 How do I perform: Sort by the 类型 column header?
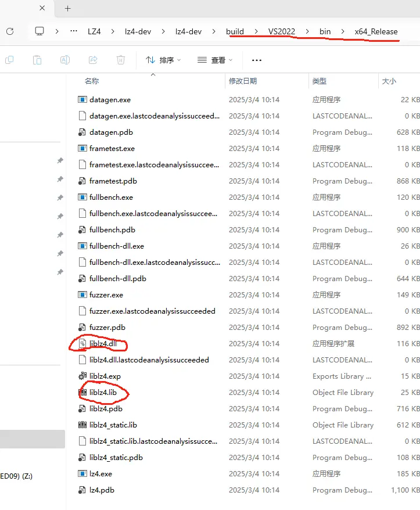pyautogui.click(x=320, y=81)
